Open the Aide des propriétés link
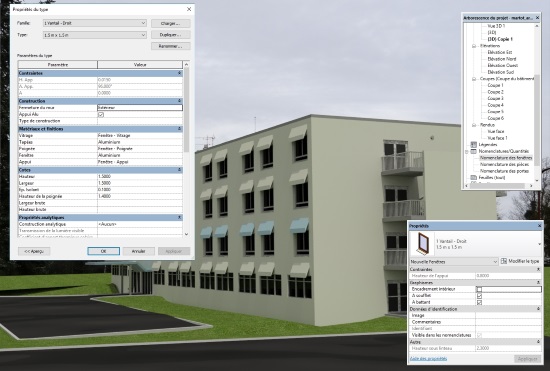This screenshot has width=550, height=371. (428, 358)
